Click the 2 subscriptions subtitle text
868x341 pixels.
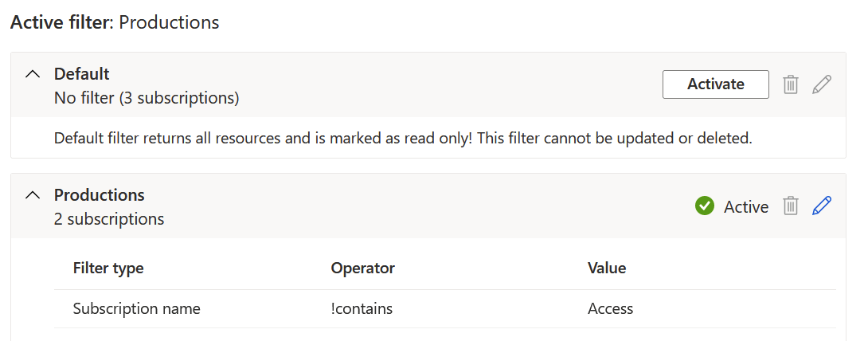(109, 219)
